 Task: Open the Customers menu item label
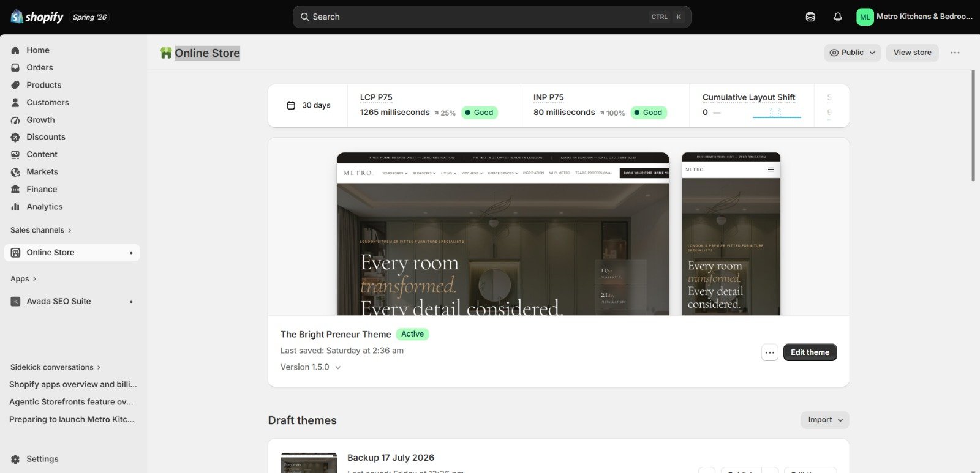pos(48,102)
